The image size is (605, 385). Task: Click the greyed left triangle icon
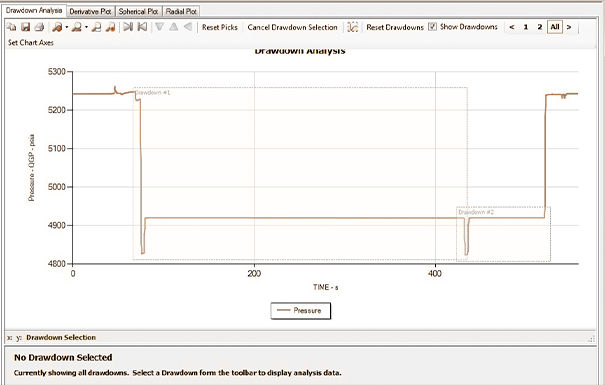pos(188,27)
